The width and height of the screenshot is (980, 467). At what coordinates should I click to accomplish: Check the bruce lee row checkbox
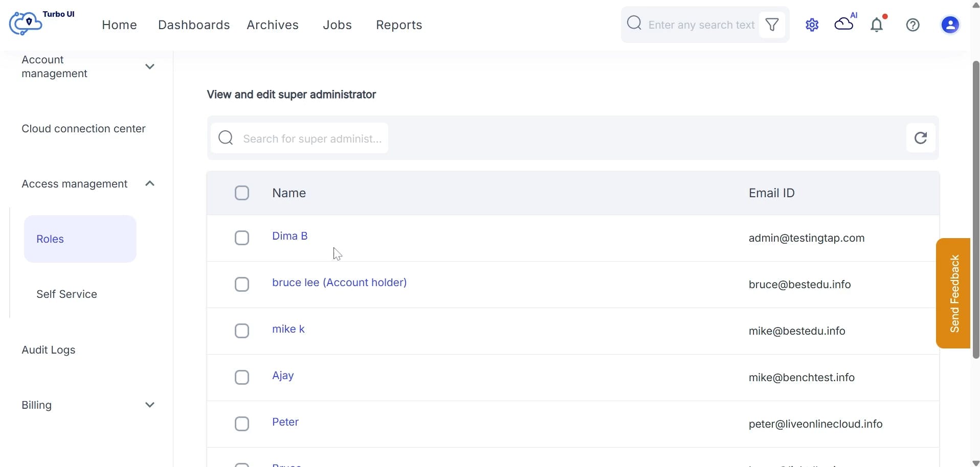[242, 284]
